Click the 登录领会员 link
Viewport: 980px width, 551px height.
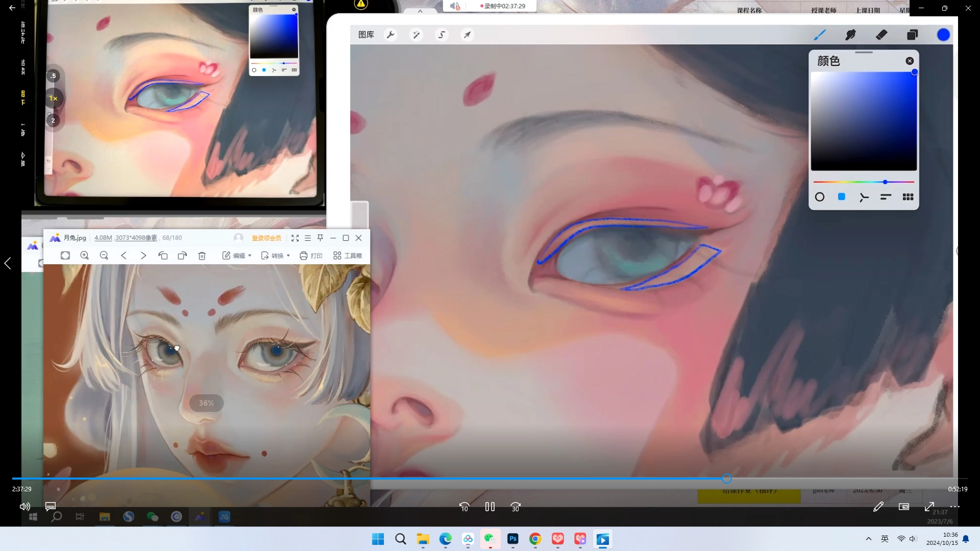(266, 238)
